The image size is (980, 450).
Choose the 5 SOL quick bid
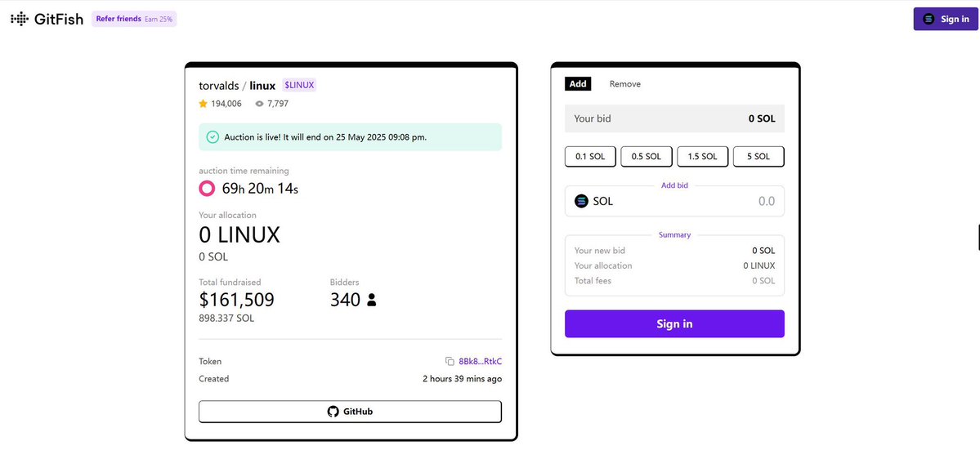tap(758, 157)
